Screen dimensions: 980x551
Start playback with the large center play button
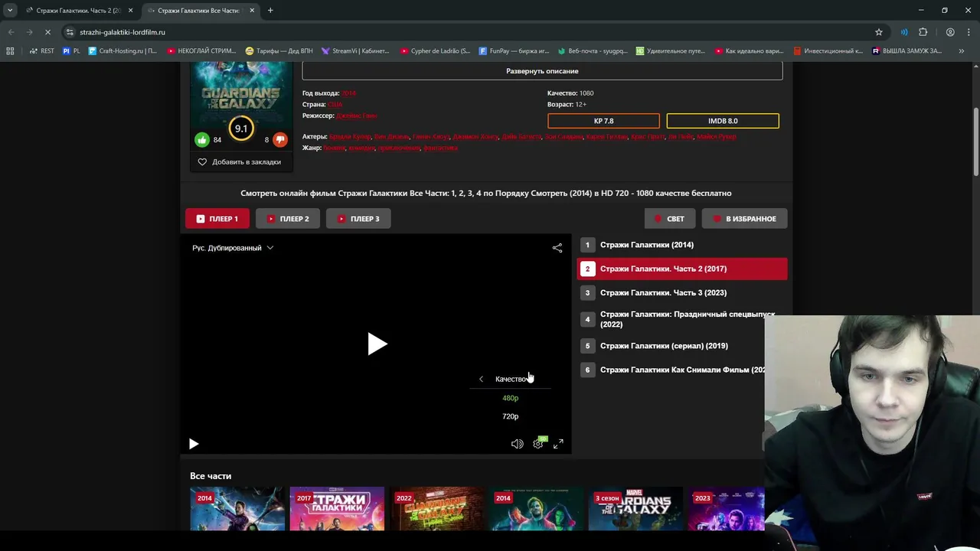(377, 344)
